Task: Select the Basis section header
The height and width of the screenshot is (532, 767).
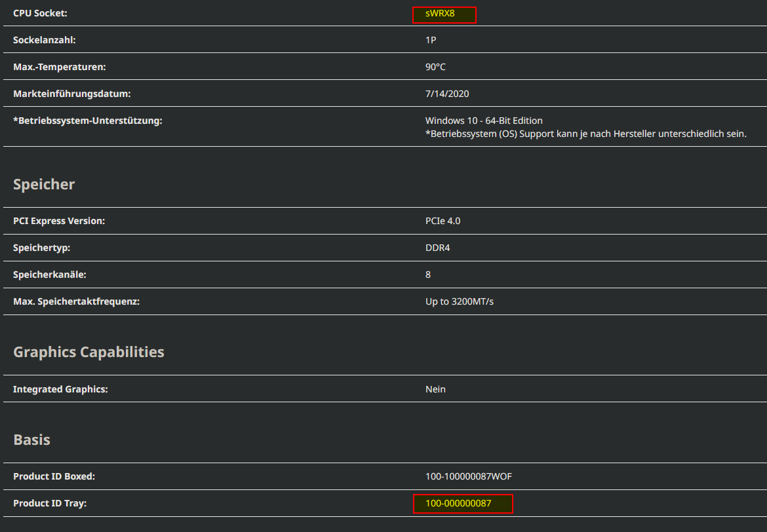Action: (x=31, y=440)
